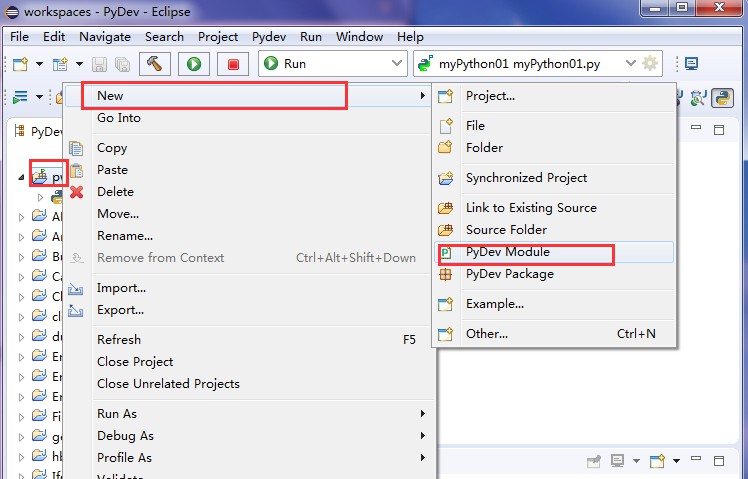
Task: Click the display selected console icon
Action: (x=617, y=460)
